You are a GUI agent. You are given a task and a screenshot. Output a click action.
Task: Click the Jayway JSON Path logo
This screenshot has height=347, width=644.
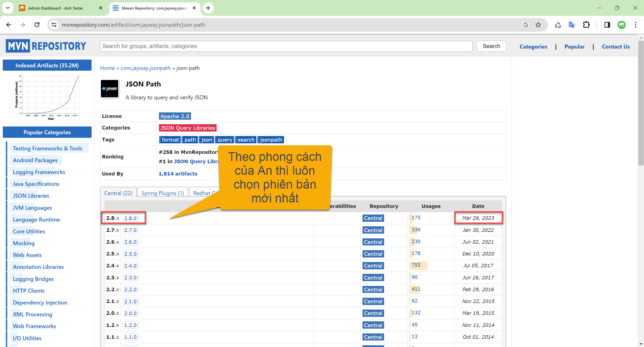[x=109, y=89]
